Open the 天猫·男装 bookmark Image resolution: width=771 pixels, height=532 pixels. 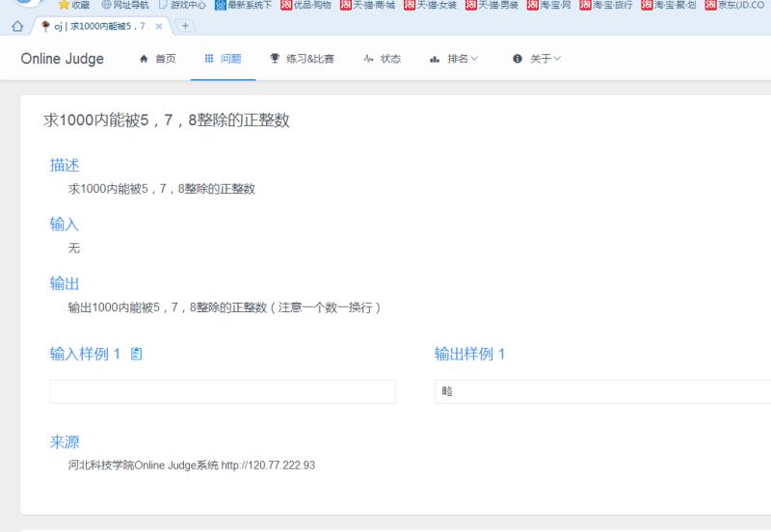point(492,5)
